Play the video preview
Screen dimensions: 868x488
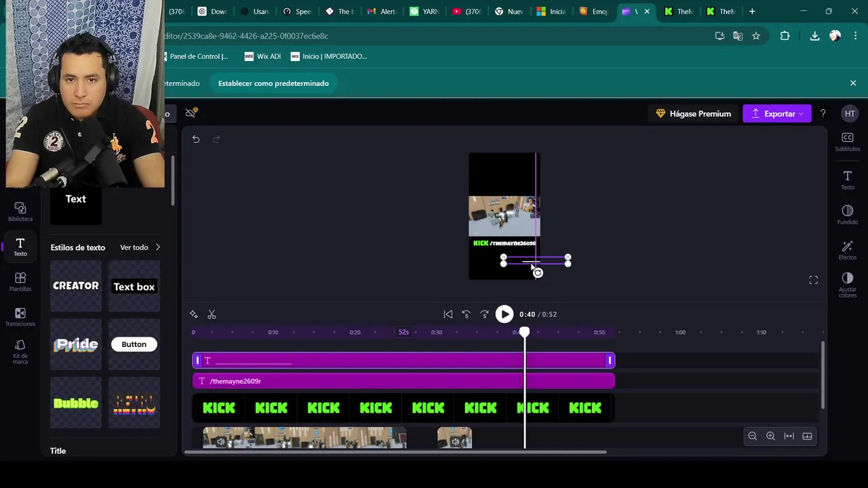point(505,314)
